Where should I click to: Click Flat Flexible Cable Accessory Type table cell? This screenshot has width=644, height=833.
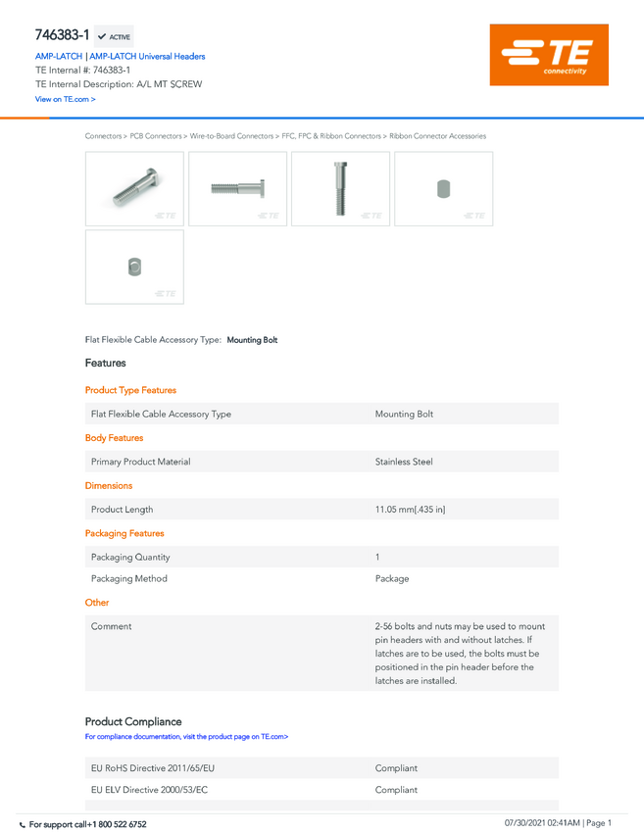click(x=161, y=414)
